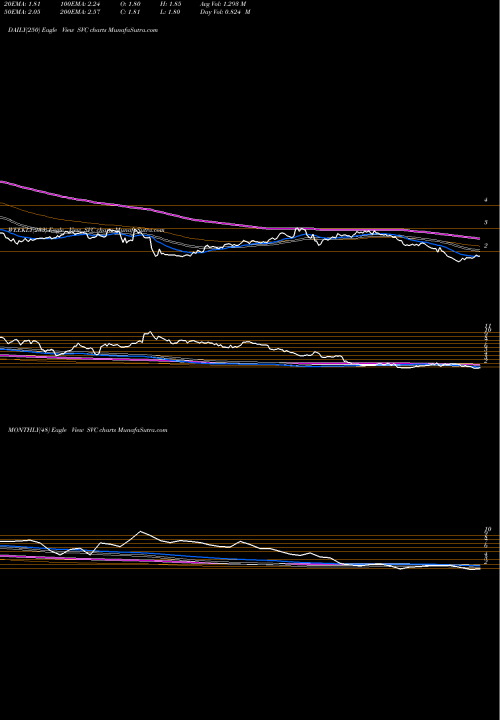Click the 200EMA: 2.57 value
This screenshot has height=720, width=500.
pos(80,12)
